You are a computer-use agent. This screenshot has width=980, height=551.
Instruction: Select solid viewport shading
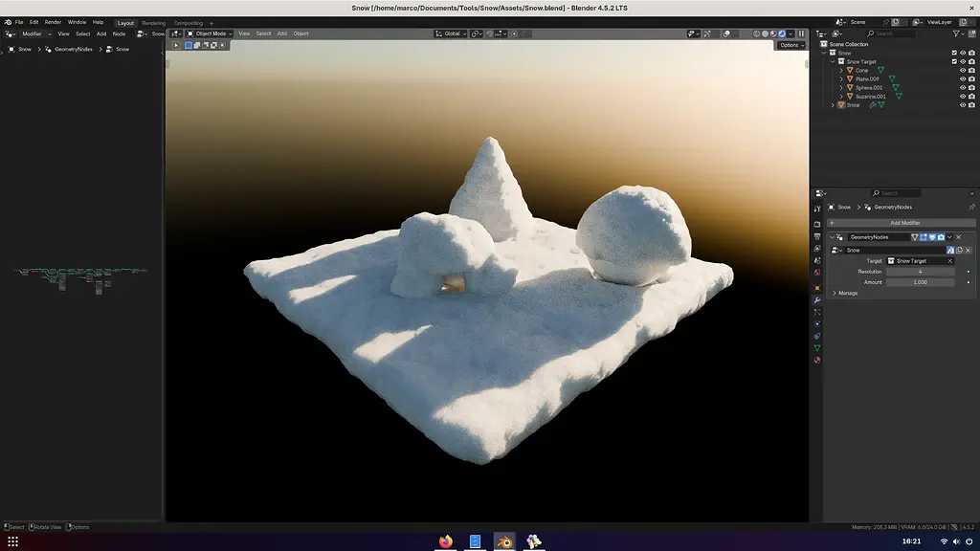(x=765, y=33)
